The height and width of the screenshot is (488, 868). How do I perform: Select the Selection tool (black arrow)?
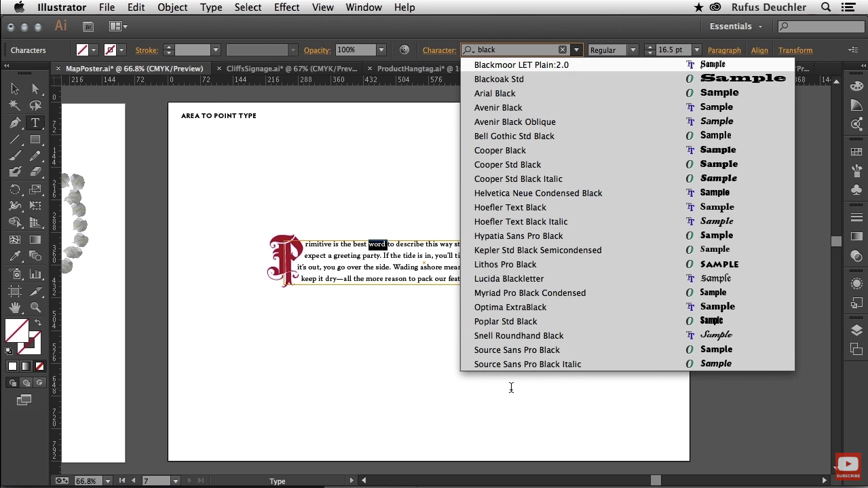tap(15, 89)
